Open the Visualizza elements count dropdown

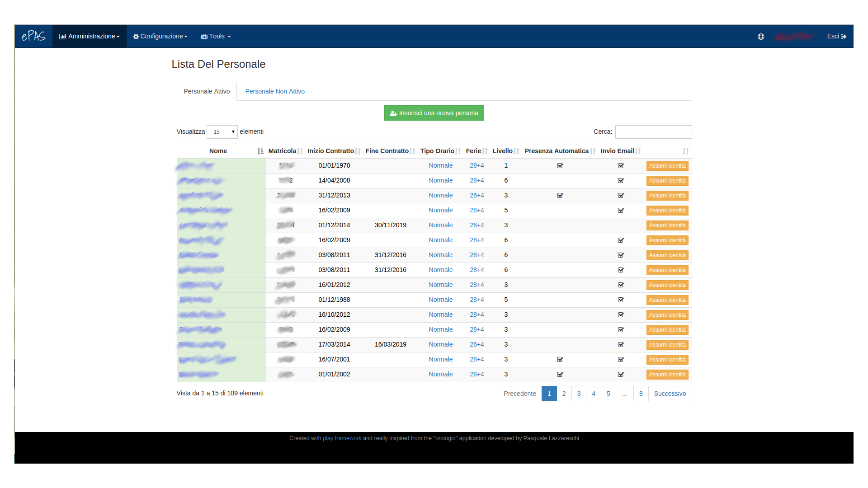point(222,132)
